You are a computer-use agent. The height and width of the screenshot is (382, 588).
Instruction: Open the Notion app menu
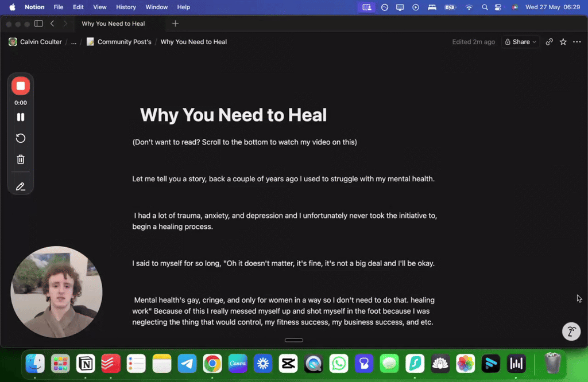click(x=34, y=7)
